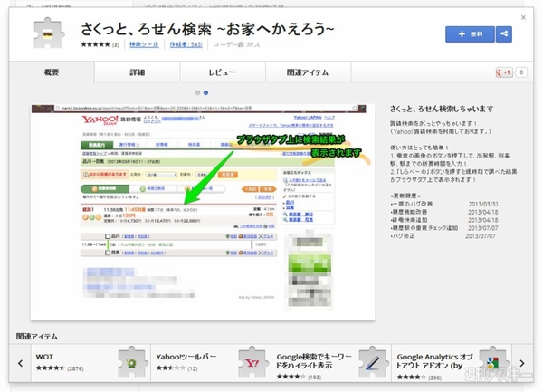The height and width of the screenshot is (392, 543).
Task: Click the keyword highlight star rating (193)
Action: pyautogui.click(x=291, y=377)
